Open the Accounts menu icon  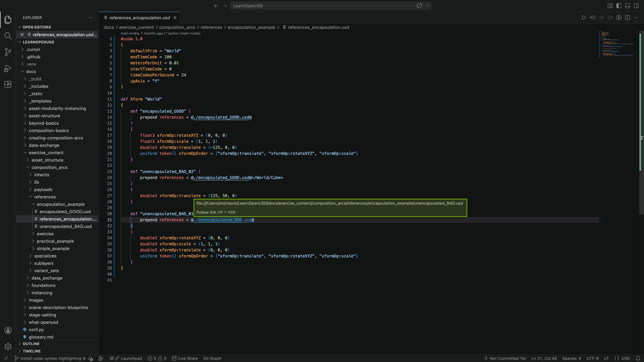point(8,330)
